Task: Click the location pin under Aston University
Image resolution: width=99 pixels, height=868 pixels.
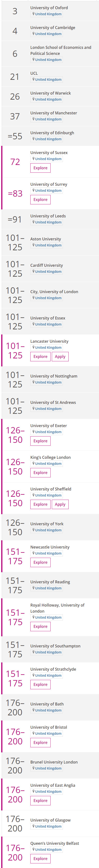Action: pyautogui.click(x=33, y=245)
